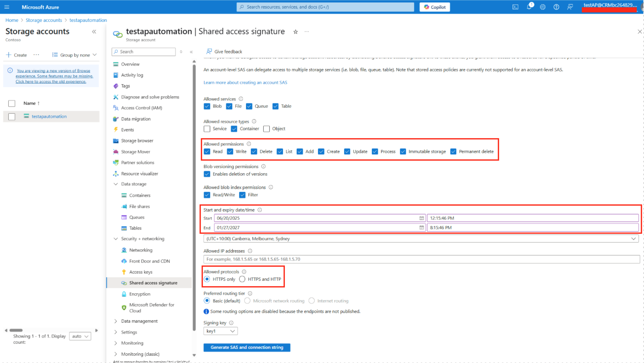Open the Signing key dropdown
The height and width of the screenshot is (363, 644).
coord(220,331)
